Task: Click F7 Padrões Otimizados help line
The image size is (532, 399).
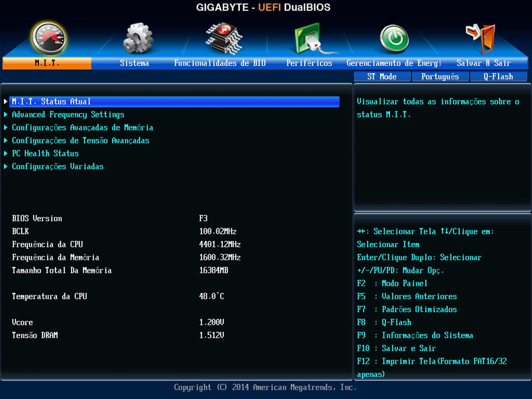Action: 407,309
